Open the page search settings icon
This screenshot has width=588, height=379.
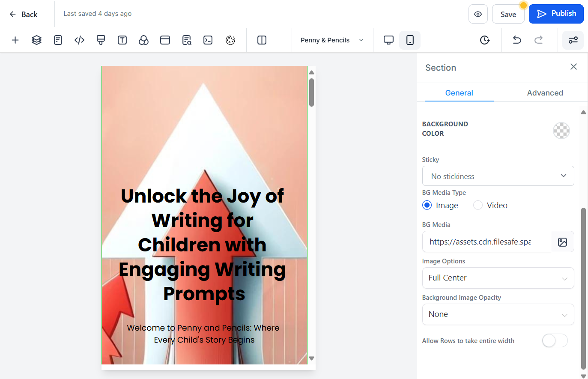pyautogui.click(x=186, y=40)
